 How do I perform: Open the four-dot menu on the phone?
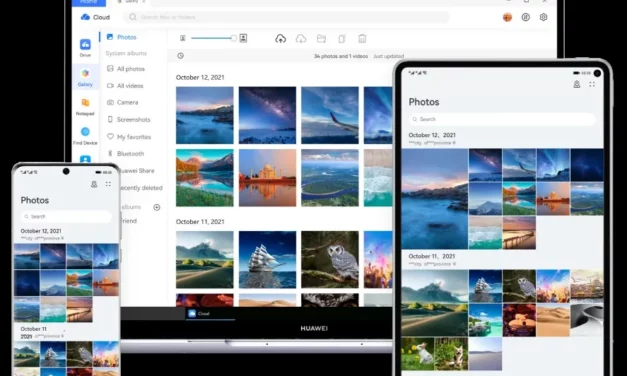(108, 184)
